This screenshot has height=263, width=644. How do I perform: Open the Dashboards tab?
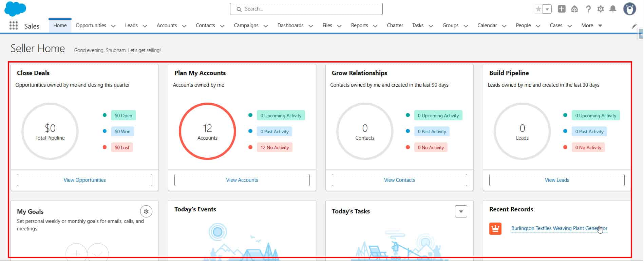click(x=290, y=25)
